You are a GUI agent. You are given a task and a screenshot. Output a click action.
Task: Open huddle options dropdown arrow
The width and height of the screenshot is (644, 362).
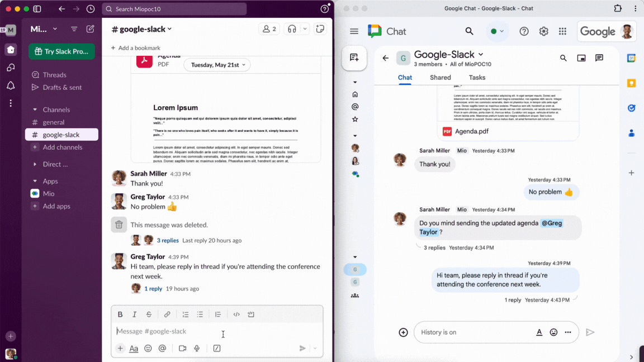[305, 29]
